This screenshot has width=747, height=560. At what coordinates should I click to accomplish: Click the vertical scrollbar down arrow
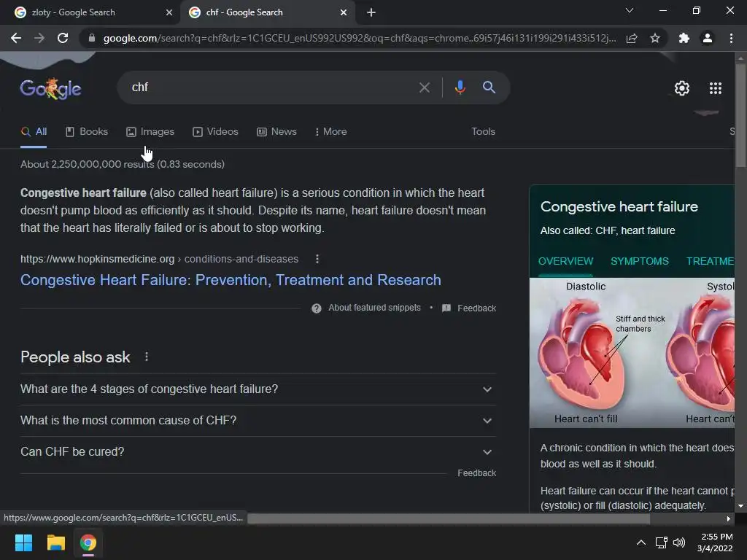[x=740, y=506]
